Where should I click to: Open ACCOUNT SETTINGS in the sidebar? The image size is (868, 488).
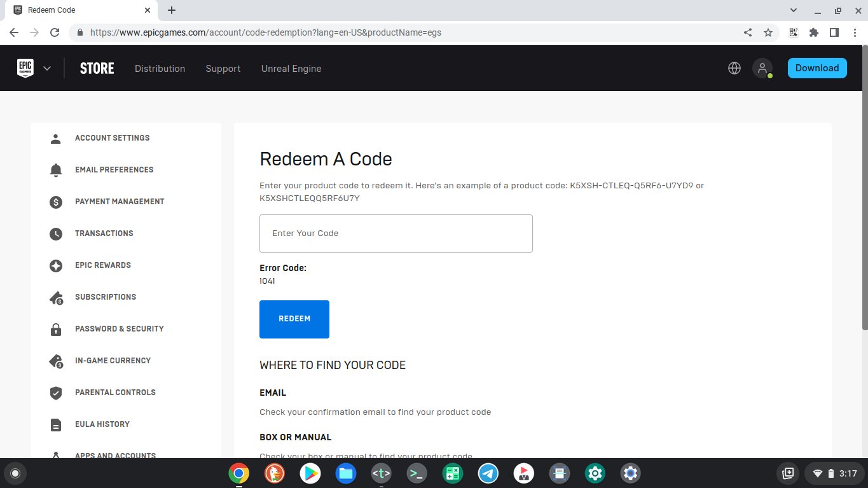[113, 138]
